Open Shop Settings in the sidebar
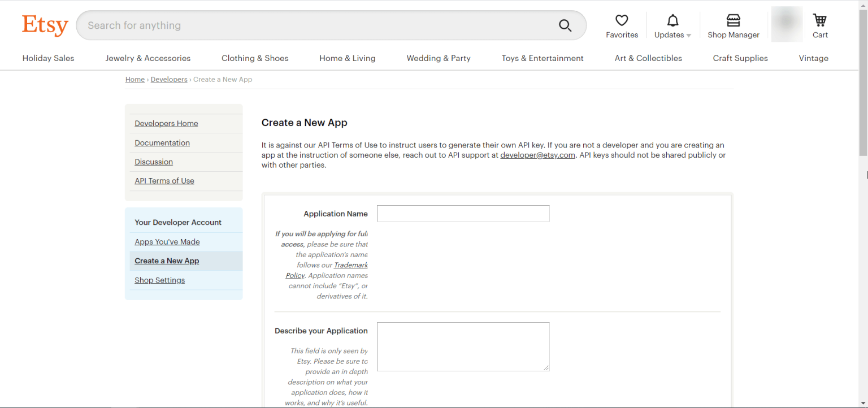The image size is (868, 408). click(159, 280)
